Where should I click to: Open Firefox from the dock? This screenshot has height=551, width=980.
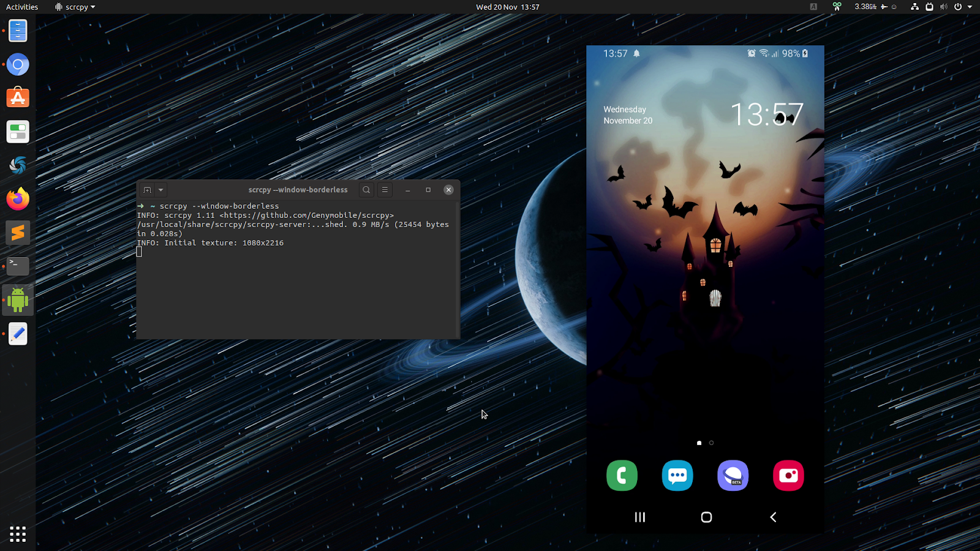point(18,199)
